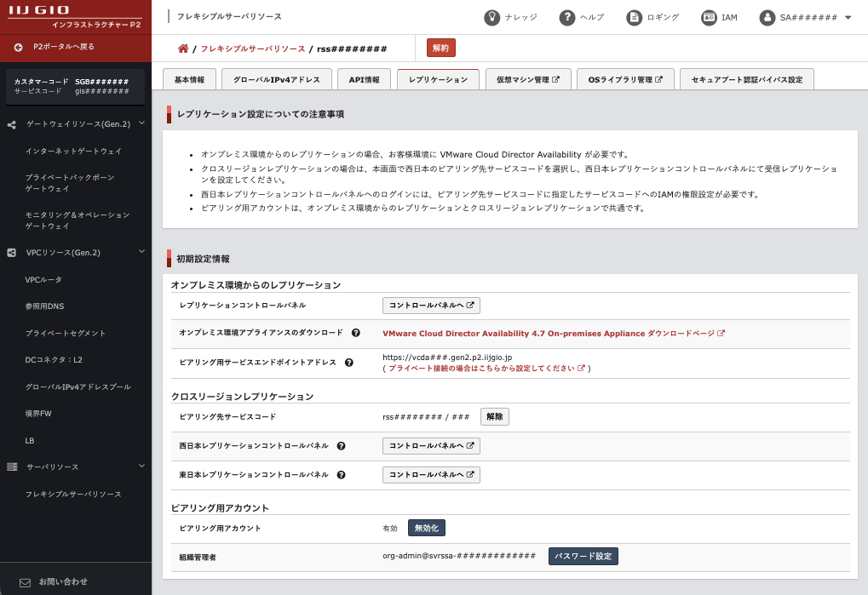Click フレキシブルサーバリソース breadcrumb link
Viewport: 868px width, 595px height.
point(252,49)
